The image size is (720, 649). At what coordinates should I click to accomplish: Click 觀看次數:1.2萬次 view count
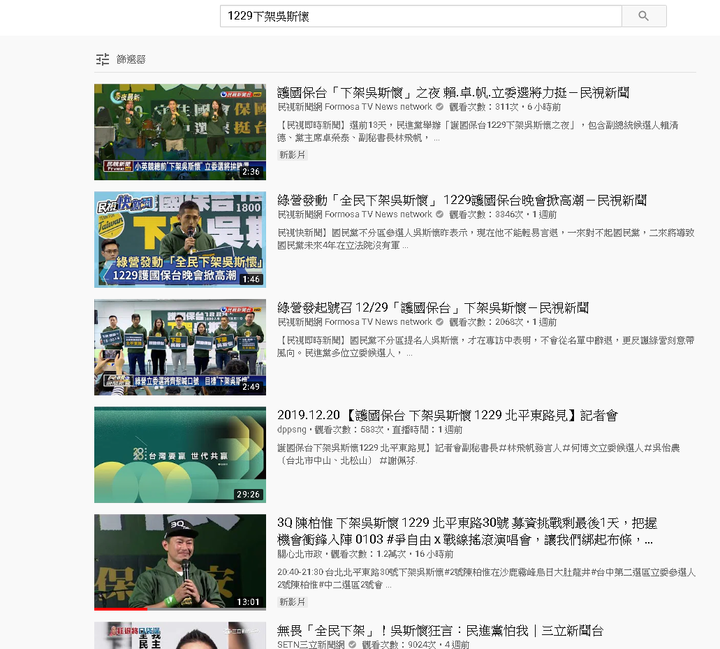(x=368, y=554)
